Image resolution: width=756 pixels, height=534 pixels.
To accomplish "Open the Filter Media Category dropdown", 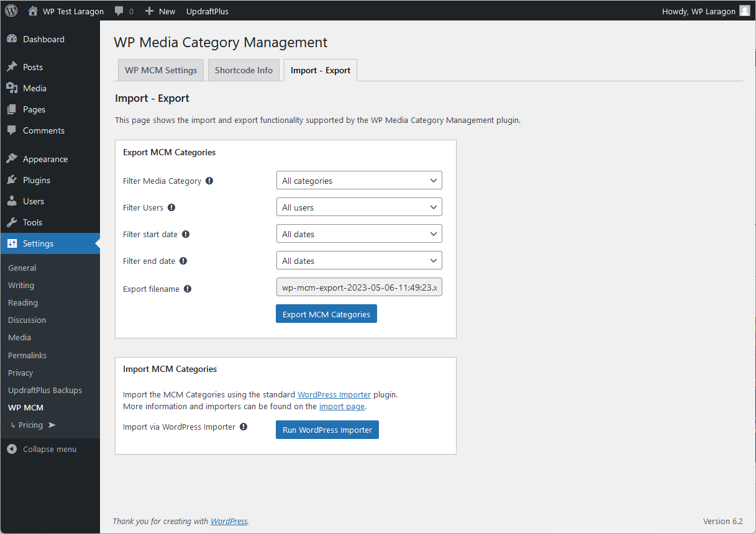I will 359,181.
